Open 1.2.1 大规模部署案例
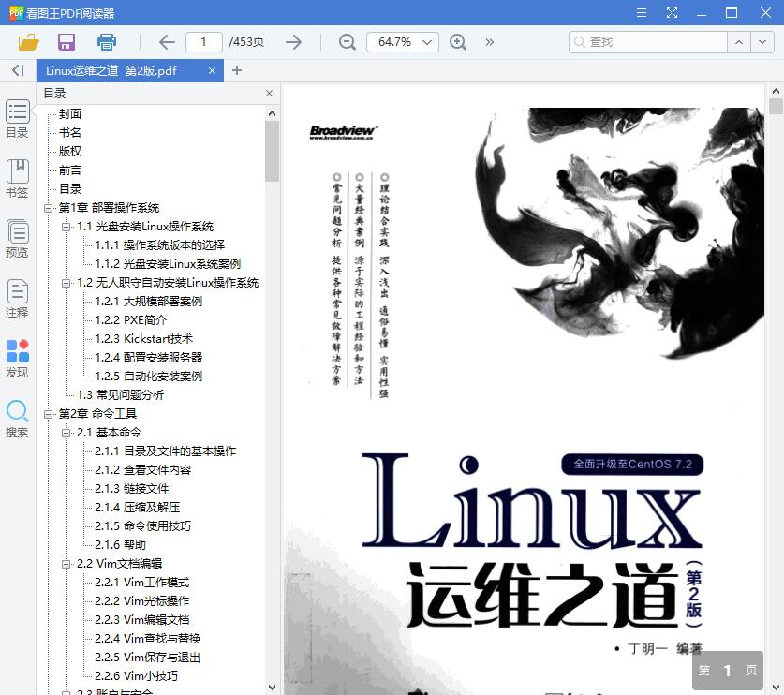 (149, 302)
